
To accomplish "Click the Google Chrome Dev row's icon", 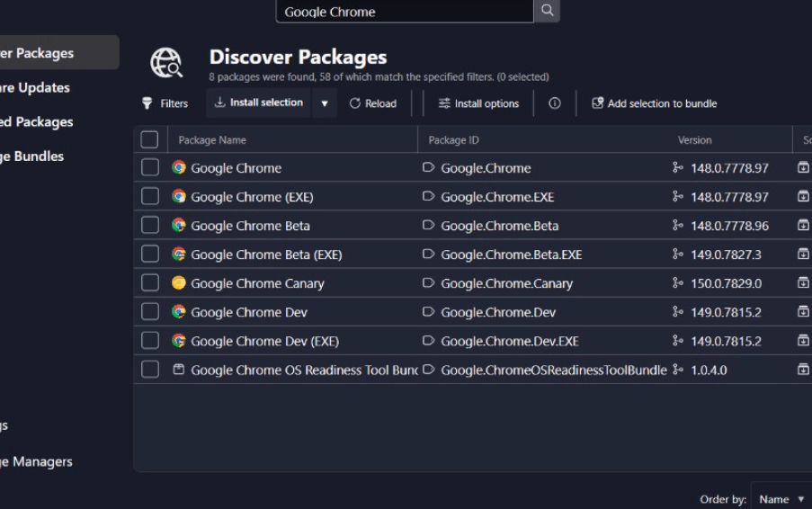I will 179,312.
